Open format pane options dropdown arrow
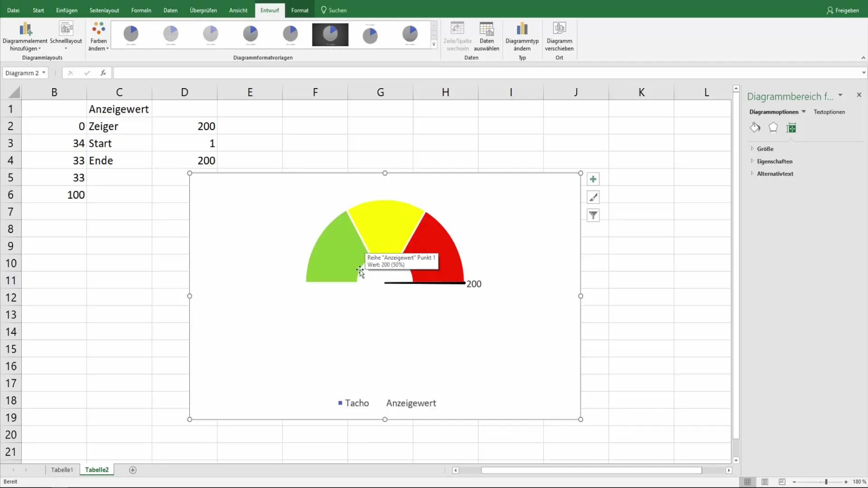The width and height of the screenshot is (868, 488). click(x=840, y=95)
